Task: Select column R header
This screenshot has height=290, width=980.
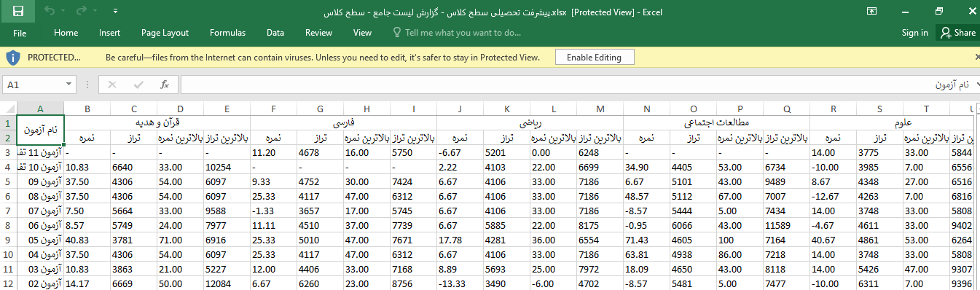Action: [x=833, y=109]
